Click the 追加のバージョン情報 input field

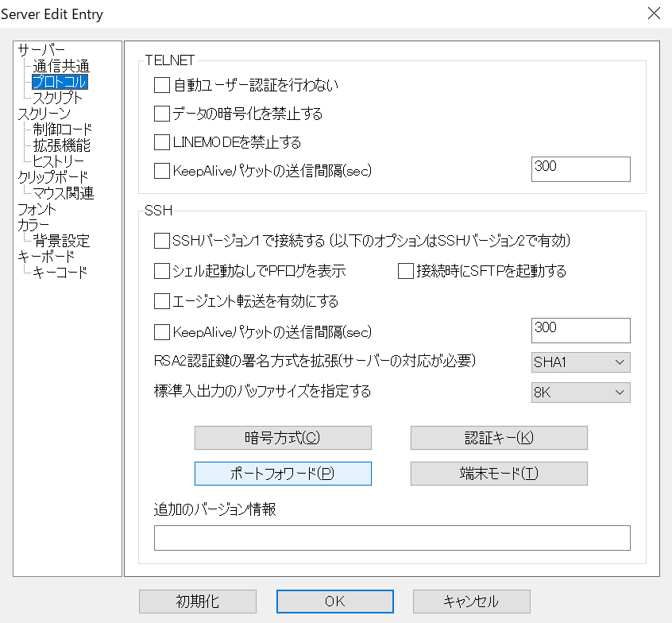tap(392, 538)
